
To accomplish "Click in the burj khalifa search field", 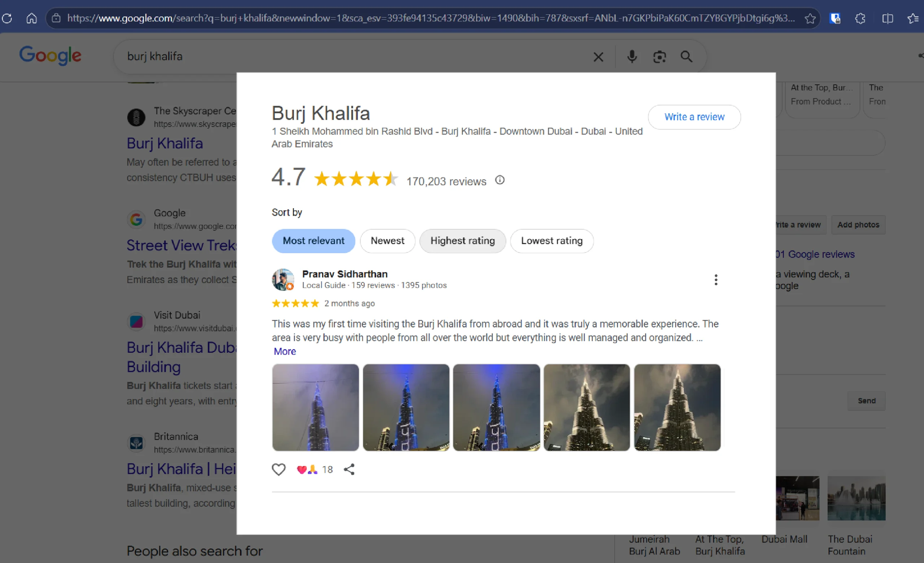I will 353,57.
